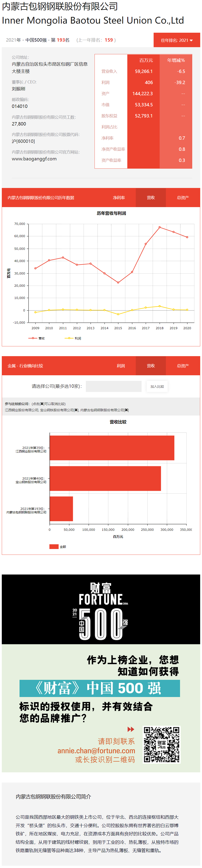Viewport: 202px width, 868px height.
Task: Toggle the 金额 legend in the bar chart
Action: (x=58, y=547)
